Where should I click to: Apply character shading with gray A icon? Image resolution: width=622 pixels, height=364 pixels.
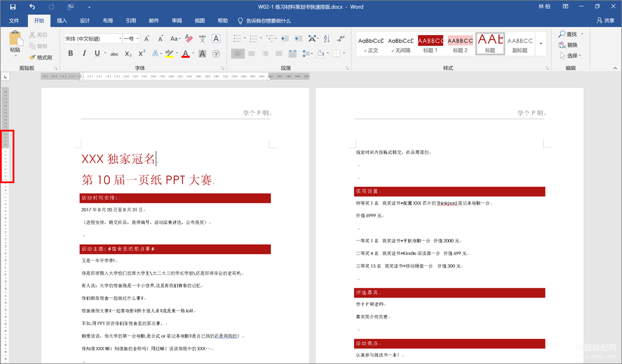pyautogui.click(x=202, y=53)
